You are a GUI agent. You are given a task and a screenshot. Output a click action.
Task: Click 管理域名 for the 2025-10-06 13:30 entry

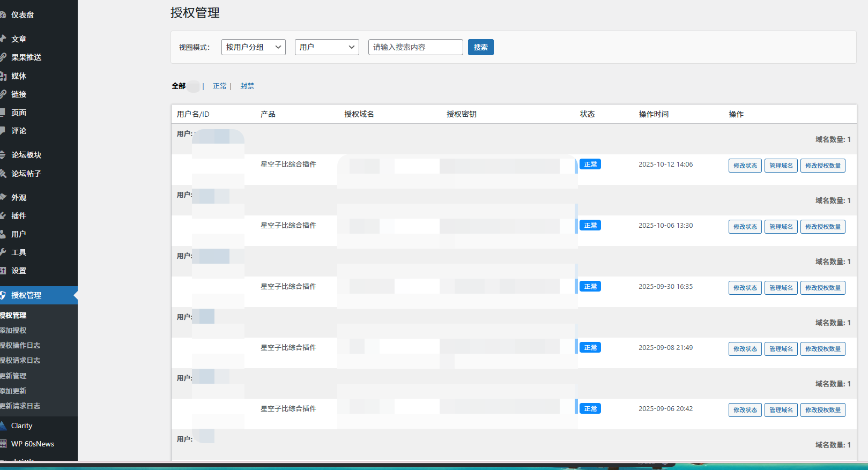(781, 227)
